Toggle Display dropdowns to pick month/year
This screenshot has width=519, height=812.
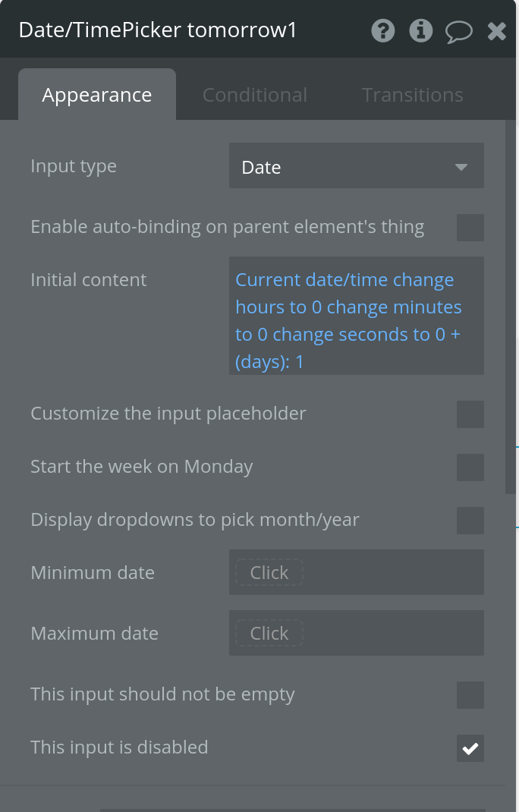[470, 521]
